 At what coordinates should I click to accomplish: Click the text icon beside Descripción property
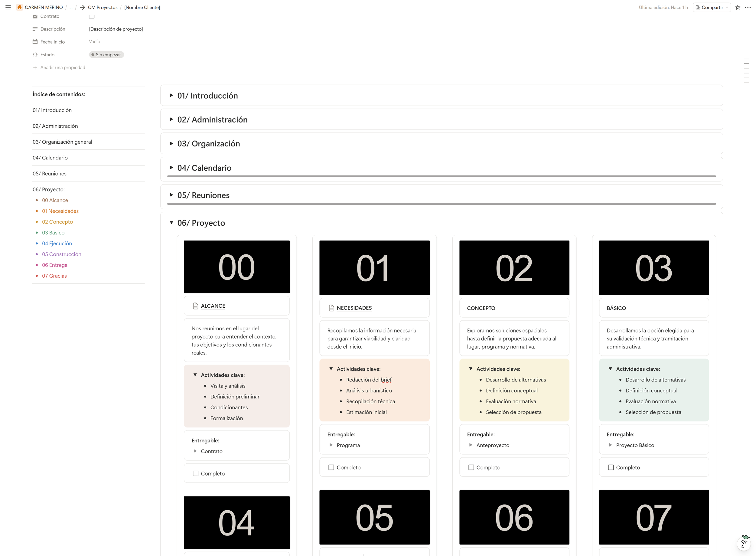pyautogui.click(x=35, y=29)
